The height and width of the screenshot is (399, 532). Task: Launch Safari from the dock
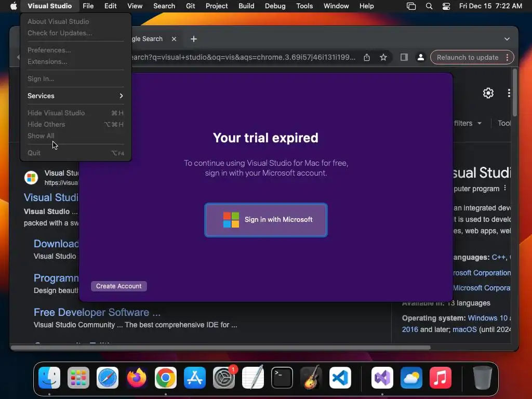[x=108, y=377]
